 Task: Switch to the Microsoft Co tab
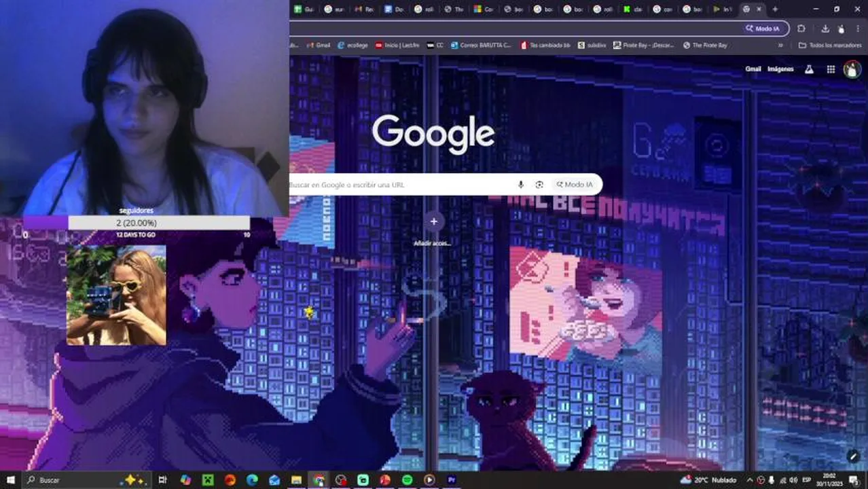pyautogui.click(x=482, y=10)
